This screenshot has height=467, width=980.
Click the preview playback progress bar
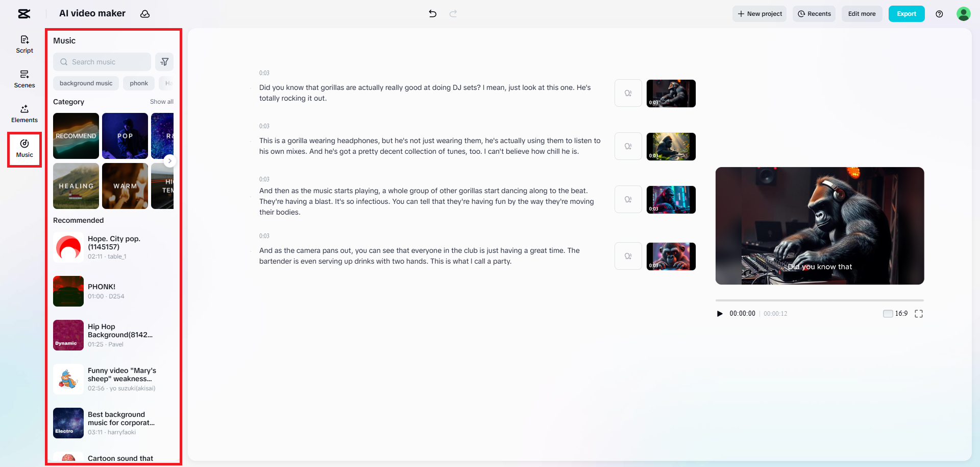pyautogui.click(x=820, y=300)
